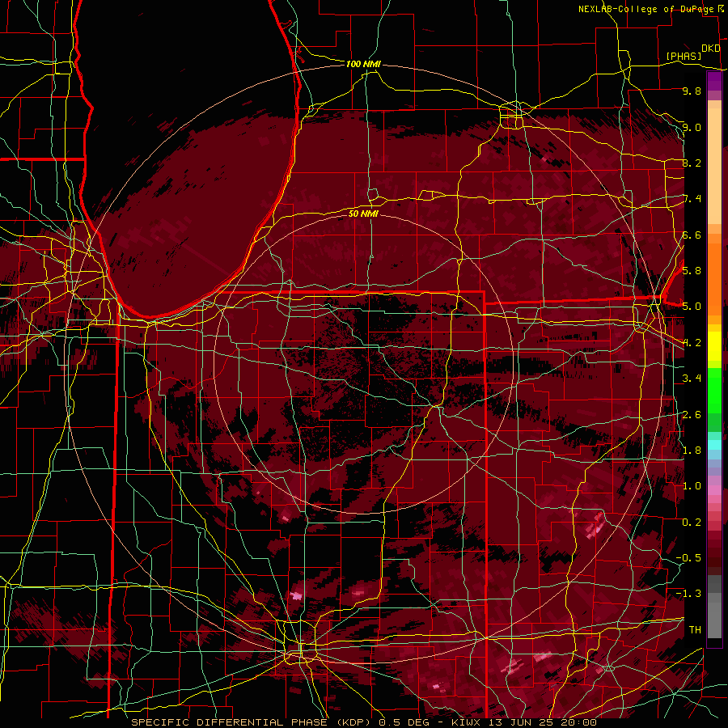Pick the yellow segment of the color bar
The image size is (728, 728).
(714, 346)
